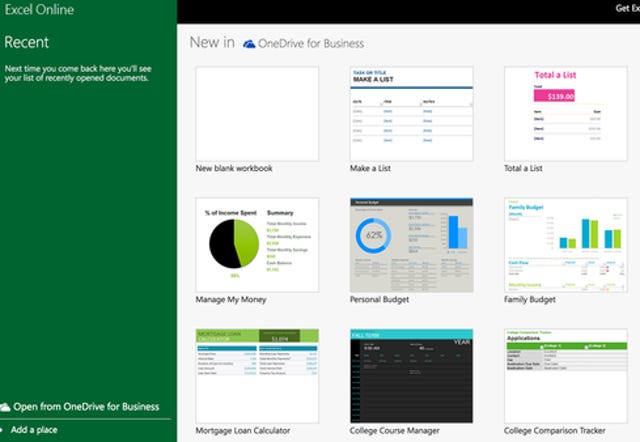Click the 'College Comparison Tracker' caption text
Image resolution: width=640 pixels, height=442 pixels.
coord(555,431)
